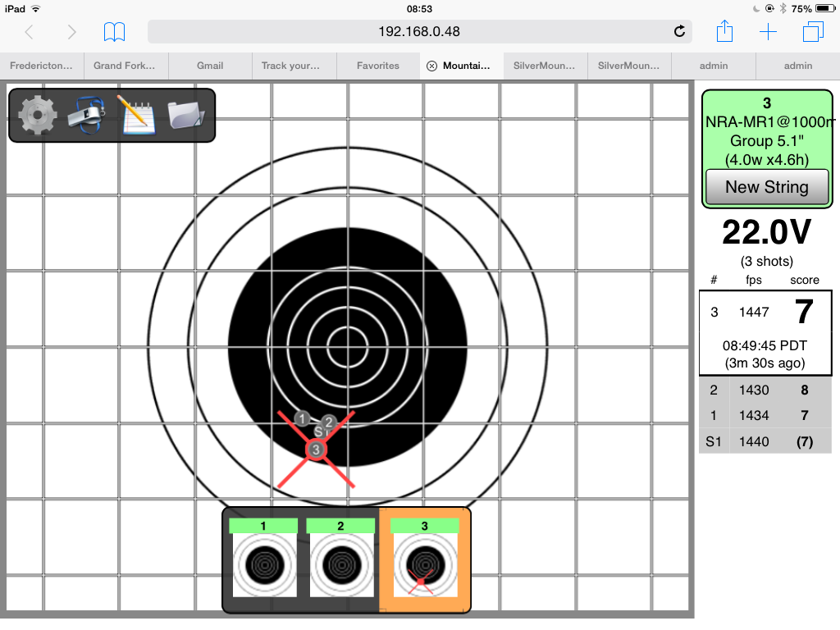Open the notepad with pencil icon
840x630 pixels.
point(136,114)
